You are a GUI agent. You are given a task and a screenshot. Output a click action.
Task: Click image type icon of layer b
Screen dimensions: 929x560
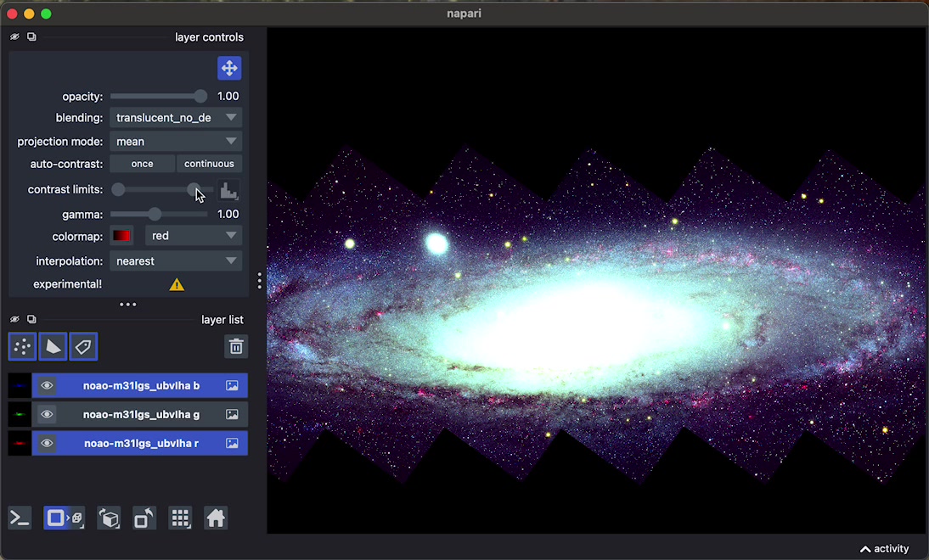[233, 385]
